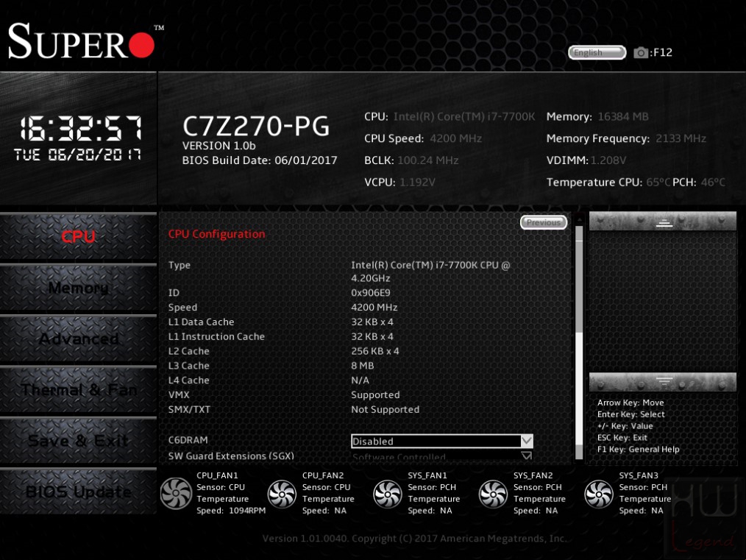Go to Thermal & Fan tab
This screenshot has height=560, width=746.
pyautogui.click(x=78, y=390)
